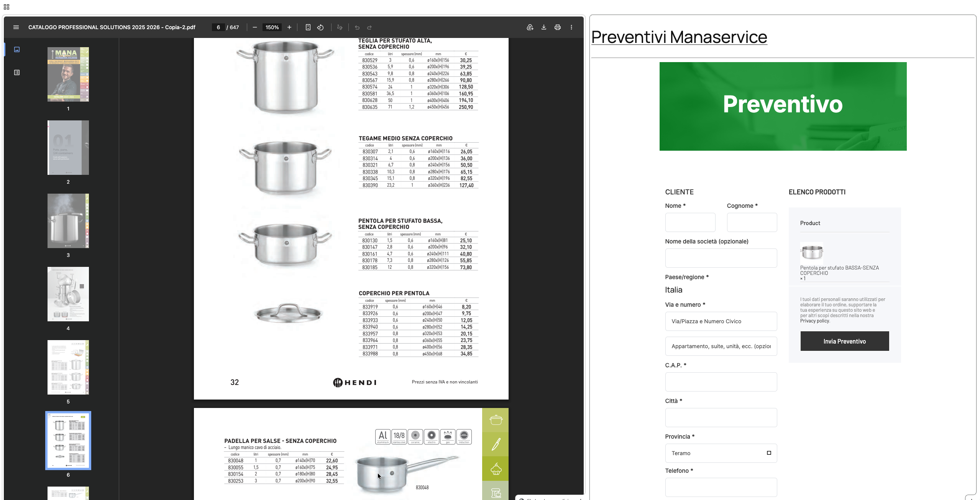Open page 3 thumbnail
Image resolution: width=980 pixels, height=500 pixels.
tap(68, 221)
